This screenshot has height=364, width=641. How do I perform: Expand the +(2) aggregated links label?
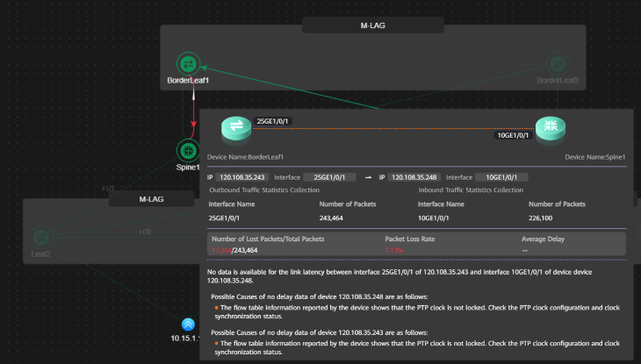(x=108, y=189)
